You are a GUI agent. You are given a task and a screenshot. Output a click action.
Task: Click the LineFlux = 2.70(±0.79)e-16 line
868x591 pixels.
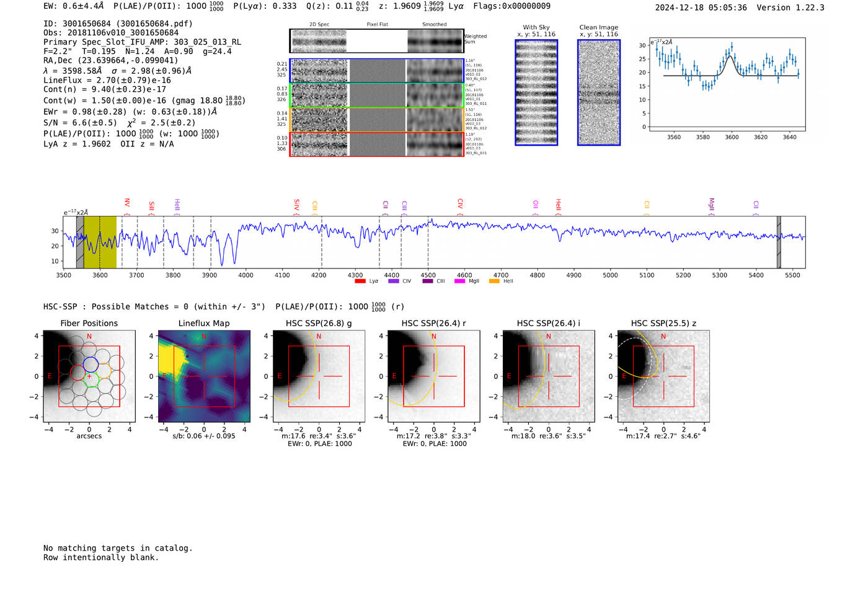click(107, 80)
